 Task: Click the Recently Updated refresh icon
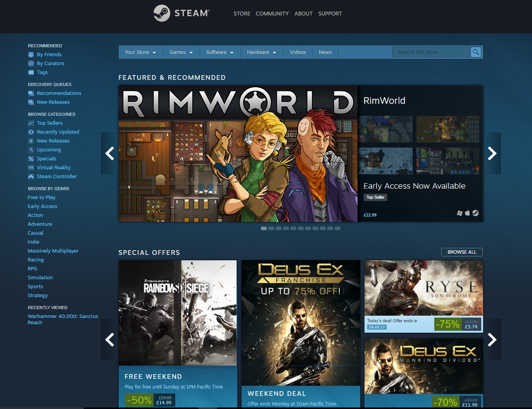click(31, 132)
